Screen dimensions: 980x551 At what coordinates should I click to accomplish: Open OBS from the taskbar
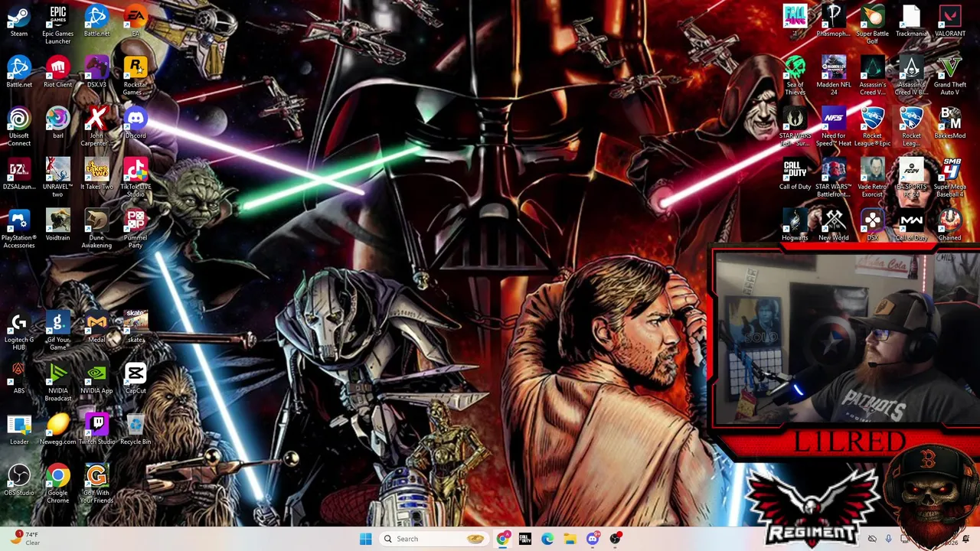[616, 539]
